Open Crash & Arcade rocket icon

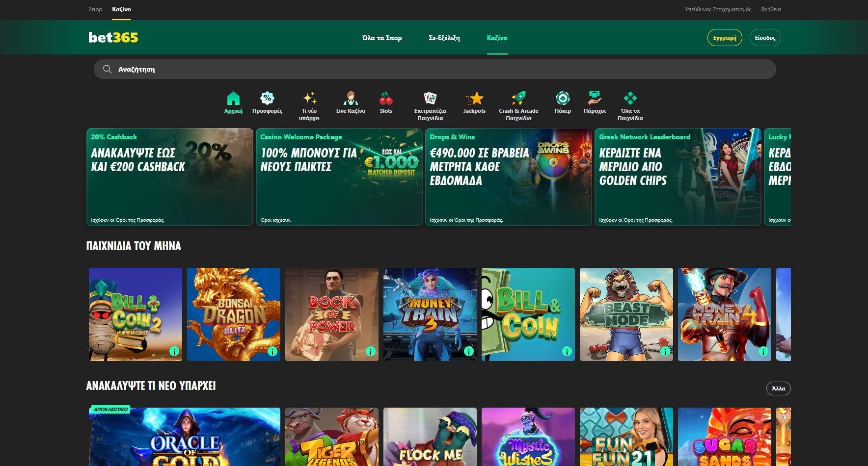click(518, 99)
